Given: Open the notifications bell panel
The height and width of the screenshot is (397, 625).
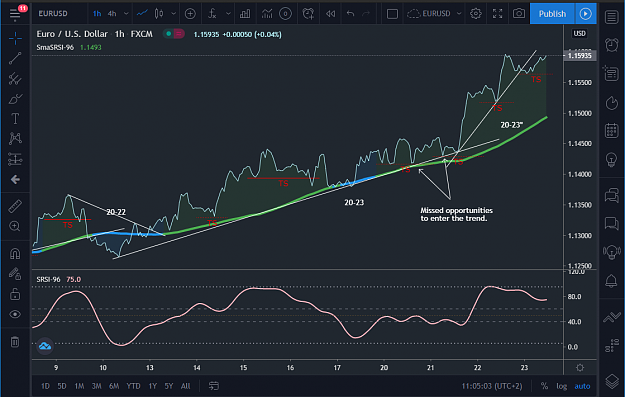Looking at the screenshot, I should tap(611, 281).
